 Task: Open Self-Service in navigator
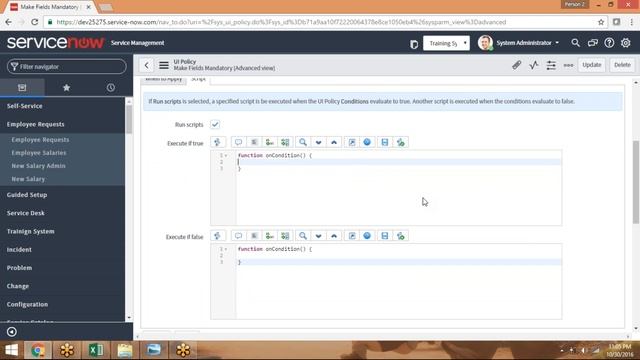(x=24, y=106)
